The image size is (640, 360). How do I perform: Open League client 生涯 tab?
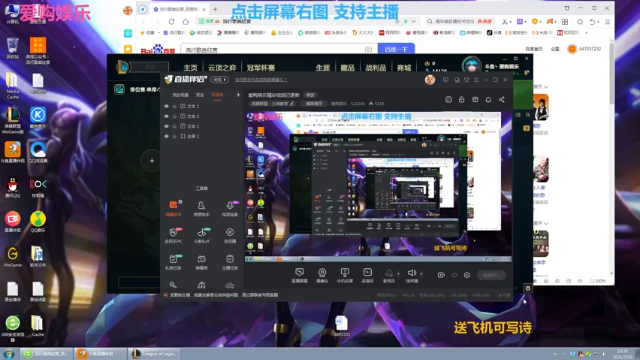tap(322, 68)
